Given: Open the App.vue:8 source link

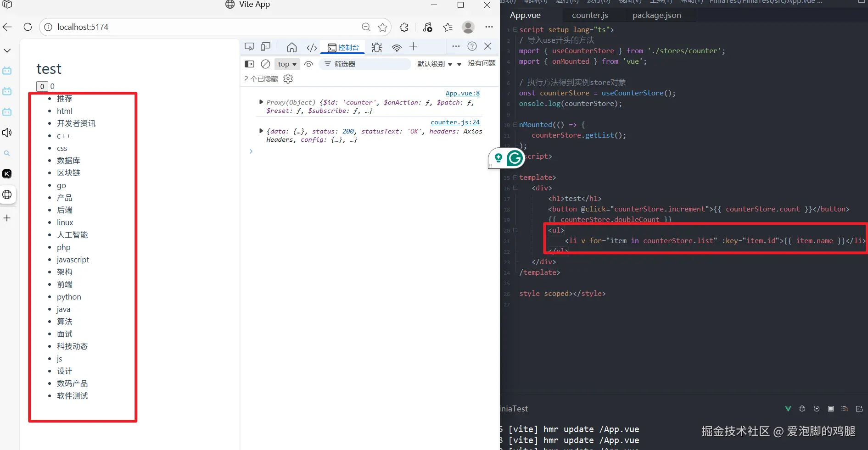Looking at the screenshot, I should 462,93.
